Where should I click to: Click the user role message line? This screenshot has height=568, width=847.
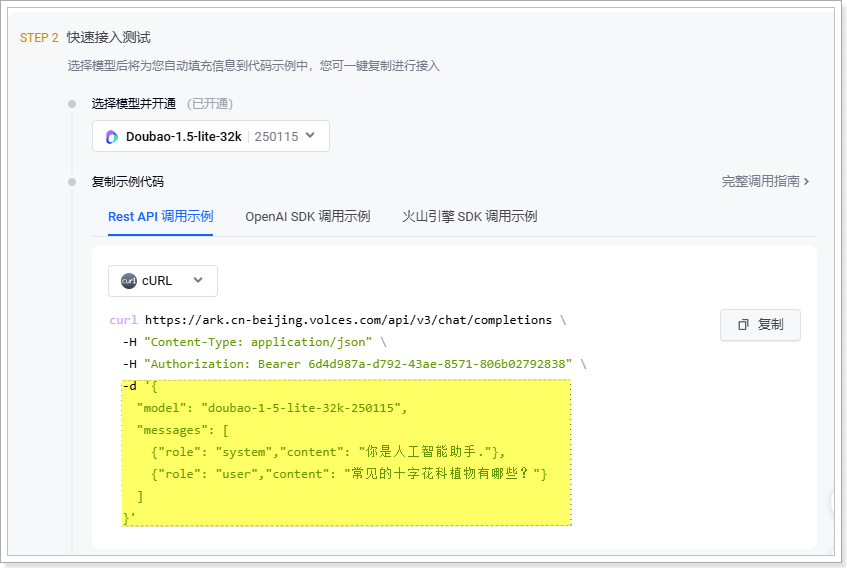click(x=349, y=474)
